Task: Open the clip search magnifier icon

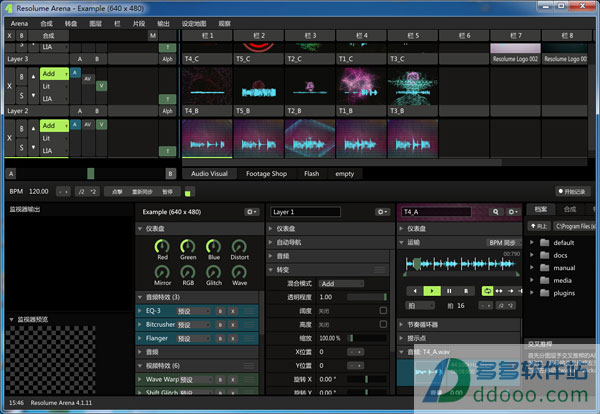Action: point(496,212)
